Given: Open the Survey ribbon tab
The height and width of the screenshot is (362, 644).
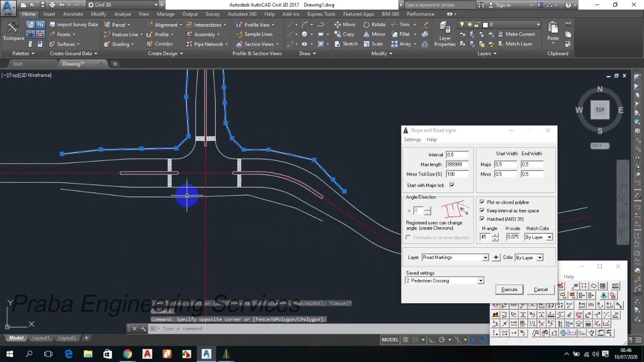Looking at the screenshot, I should [x=212, y=14].
